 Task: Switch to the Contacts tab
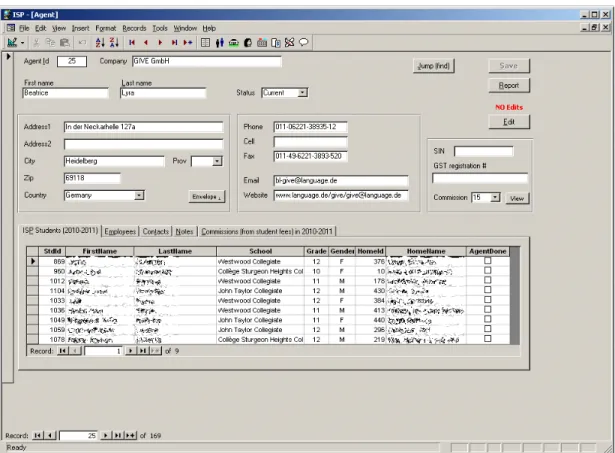coord(156,231)
